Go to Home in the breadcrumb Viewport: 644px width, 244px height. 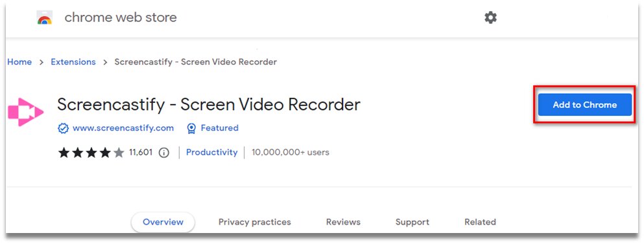[x=19, y=62]
